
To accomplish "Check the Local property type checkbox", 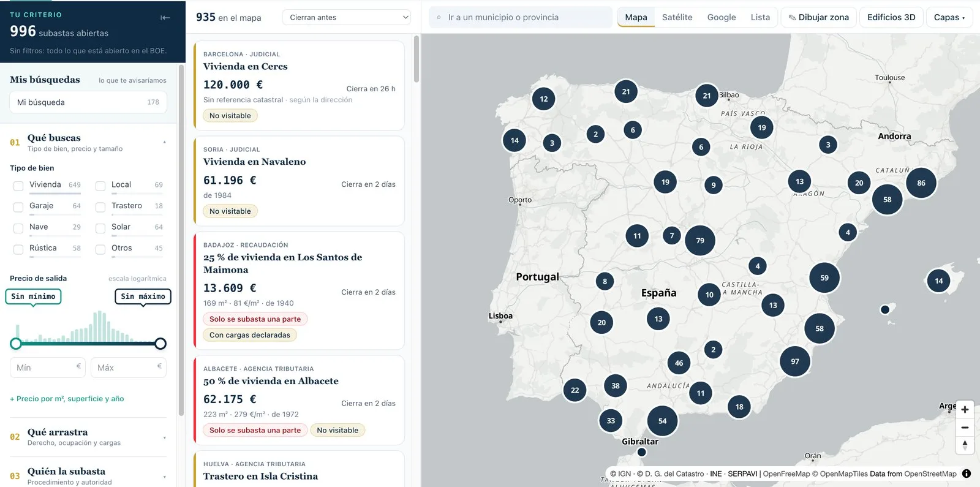I will pos(100,186).
